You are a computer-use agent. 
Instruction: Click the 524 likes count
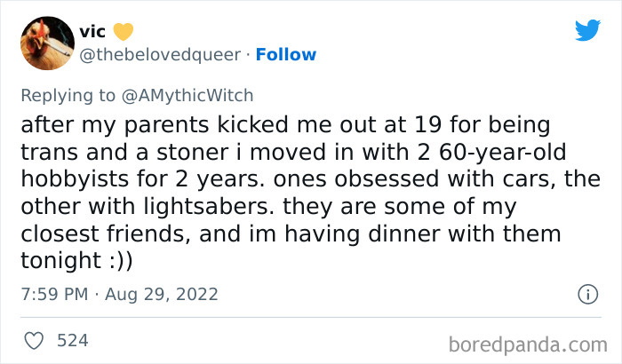[73, 340]
